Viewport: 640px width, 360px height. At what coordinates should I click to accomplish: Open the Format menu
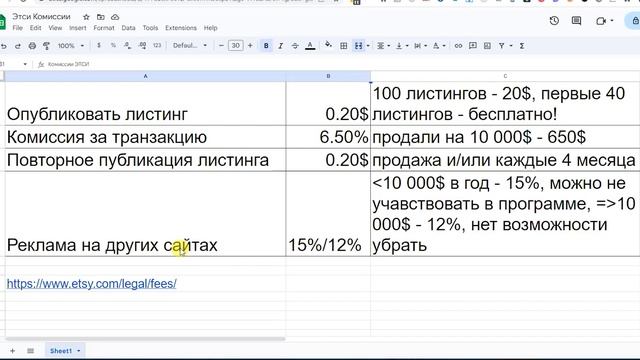pos(104,28)
